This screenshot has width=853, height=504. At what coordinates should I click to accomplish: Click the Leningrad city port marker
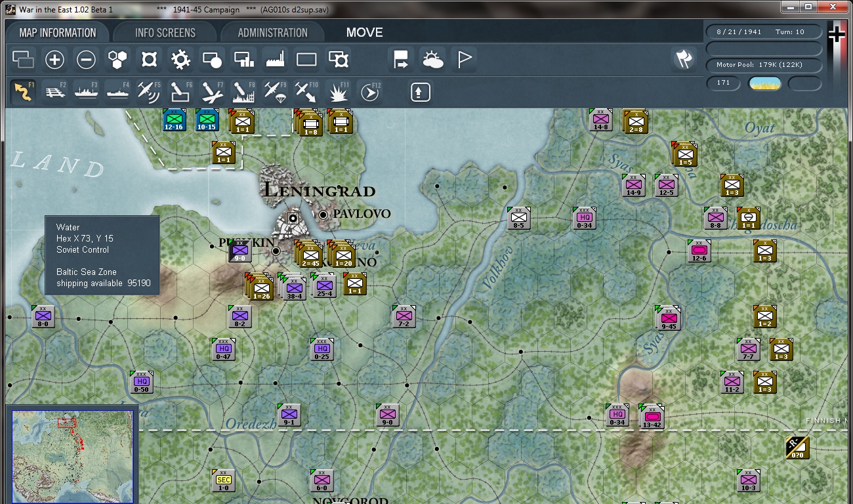click(x=293, y=218)
